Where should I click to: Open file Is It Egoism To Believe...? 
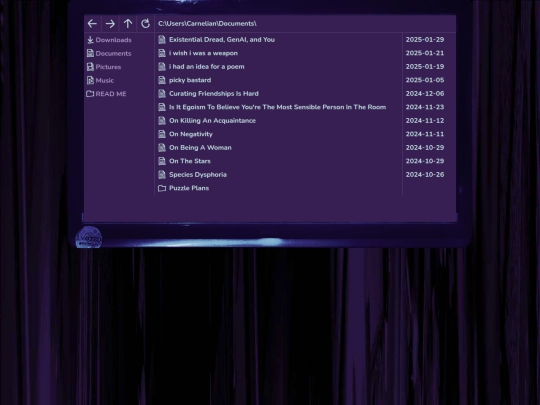coord(278,107)
